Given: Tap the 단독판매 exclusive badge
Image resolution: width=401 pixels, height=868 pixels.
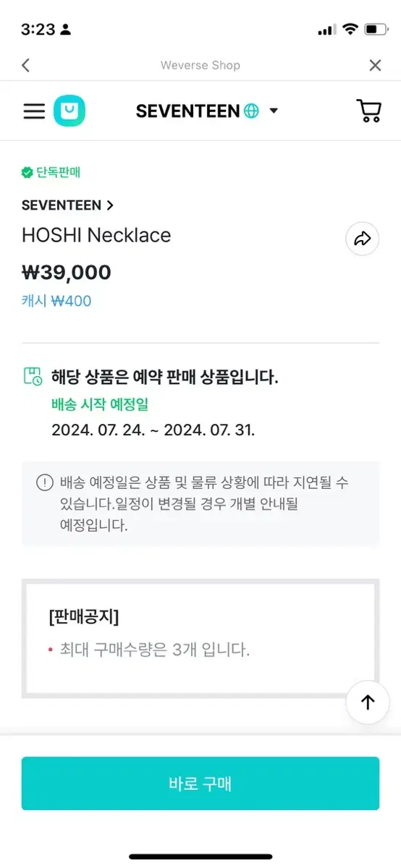Looking at the screenshot, I should coord(51,172).
